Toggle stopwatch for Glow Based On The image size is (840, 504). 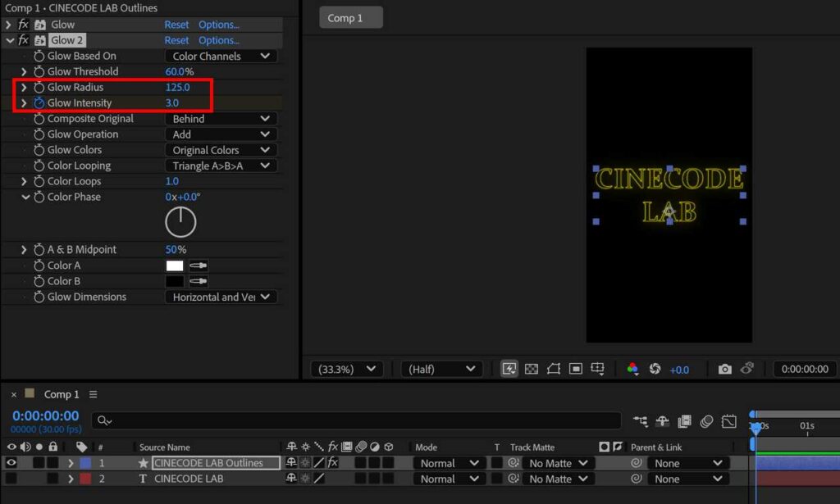coord(39,56)
